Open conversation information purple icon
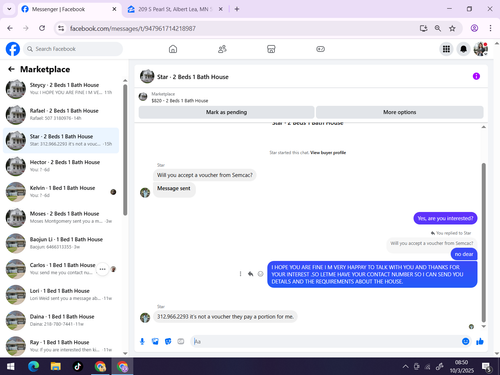Viewport: 500px width, 375px height. (476, 76)
